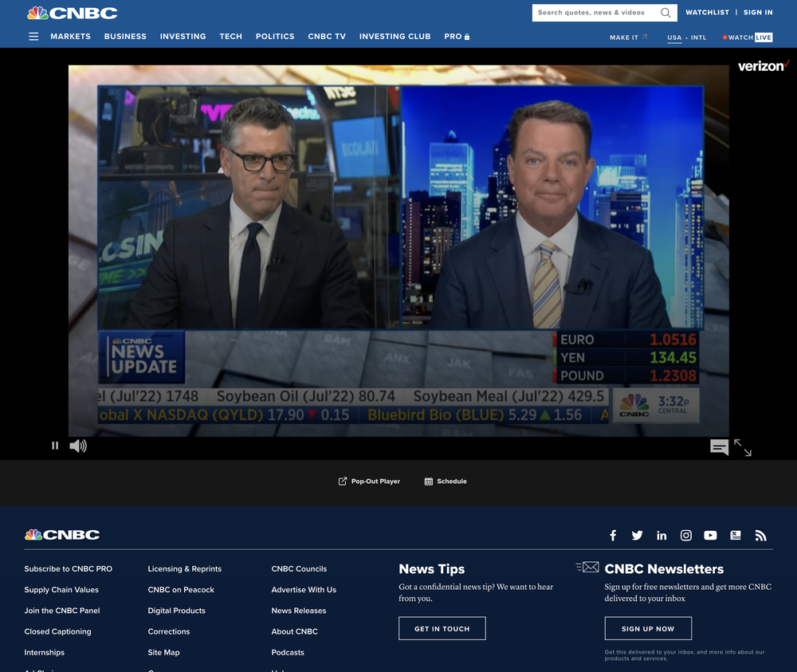Click Watch Live button
This screenshot has height=672, width=797.
(x=748, y=37)
